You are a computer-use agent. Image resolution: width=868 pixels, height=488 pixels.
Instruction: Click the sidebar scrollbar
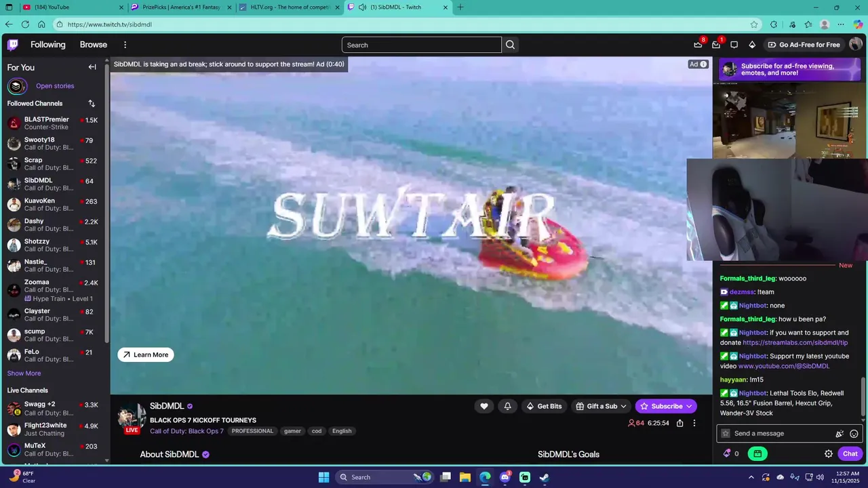pyautogui.click(x=107, y=203)
